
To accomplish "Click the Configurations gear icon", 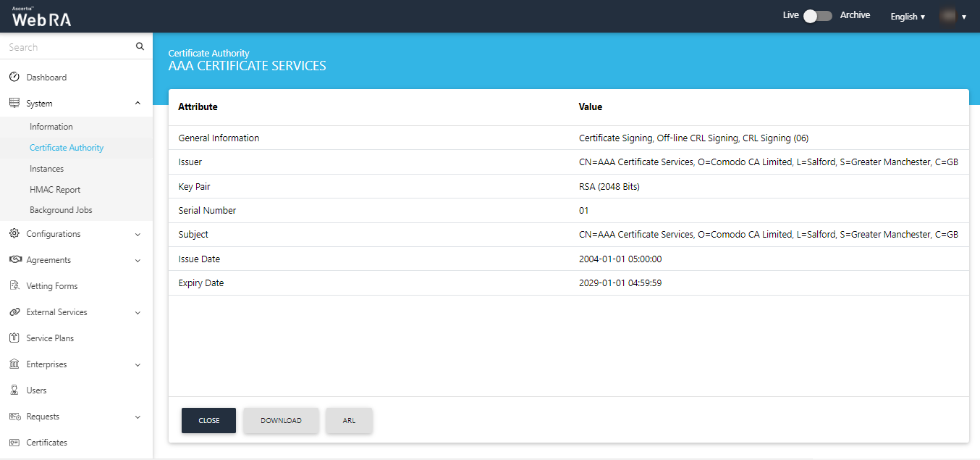I will pos(14,233).
